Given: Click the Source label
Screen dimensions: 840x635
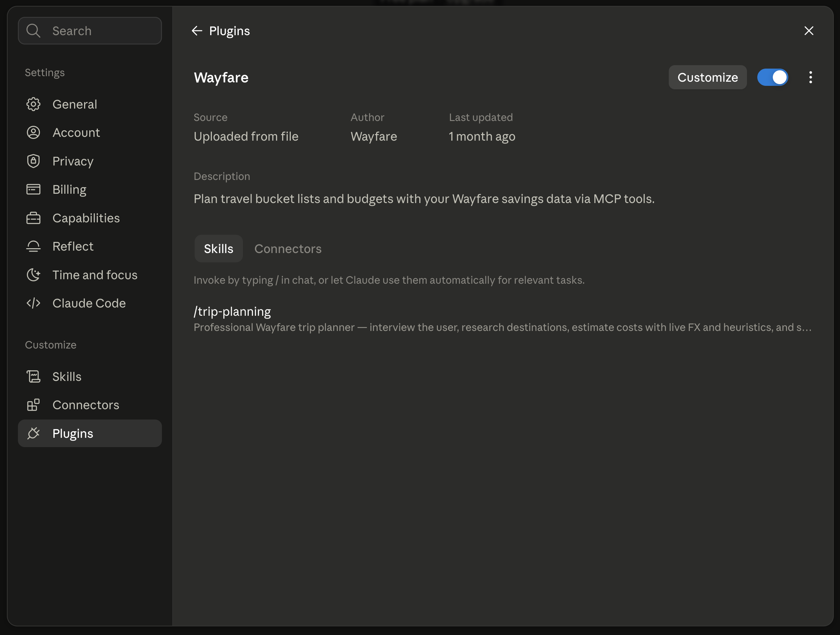Looking at the screenshot, I should 211,118.
